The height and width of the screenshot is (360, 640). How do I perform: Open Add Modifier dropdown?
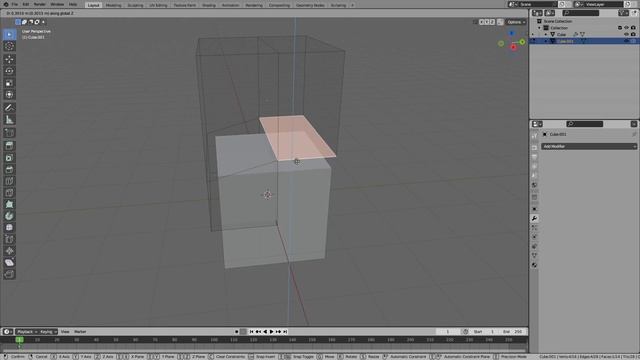click(x=589, y=146)
